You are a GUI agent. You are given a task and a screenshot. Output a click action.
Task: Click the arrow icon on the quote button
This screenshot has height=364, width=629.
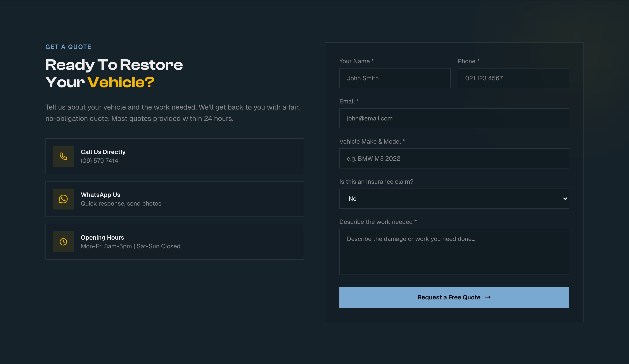[487, 297]
